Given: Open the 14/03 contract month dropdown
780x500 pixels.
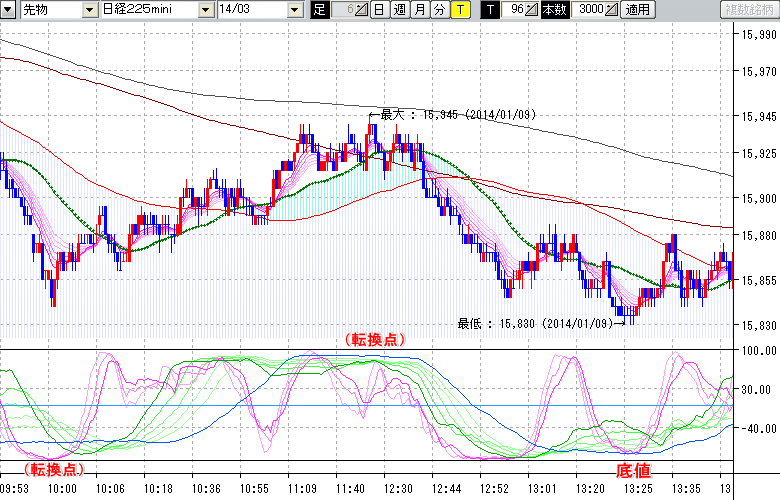Looking at the screenshot, I should point(293,10).
